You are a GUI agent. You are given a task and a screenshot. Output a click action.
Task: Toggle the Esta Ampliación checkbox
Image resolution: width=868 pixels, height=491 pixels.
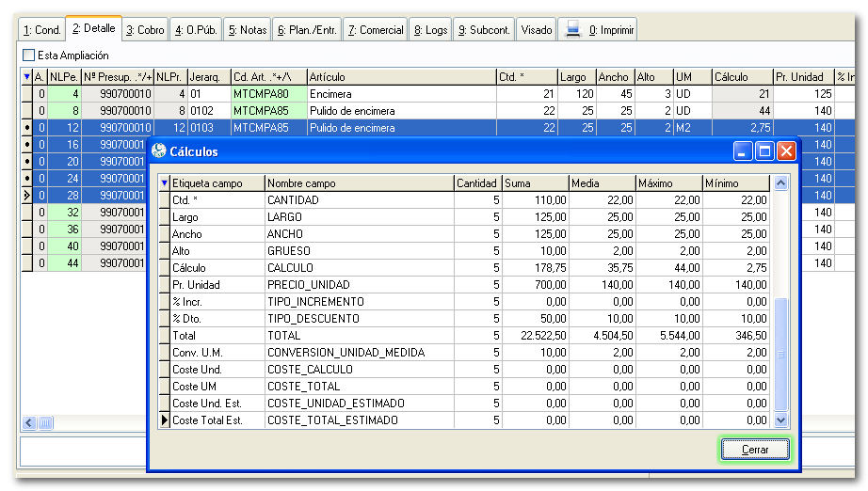29,55
